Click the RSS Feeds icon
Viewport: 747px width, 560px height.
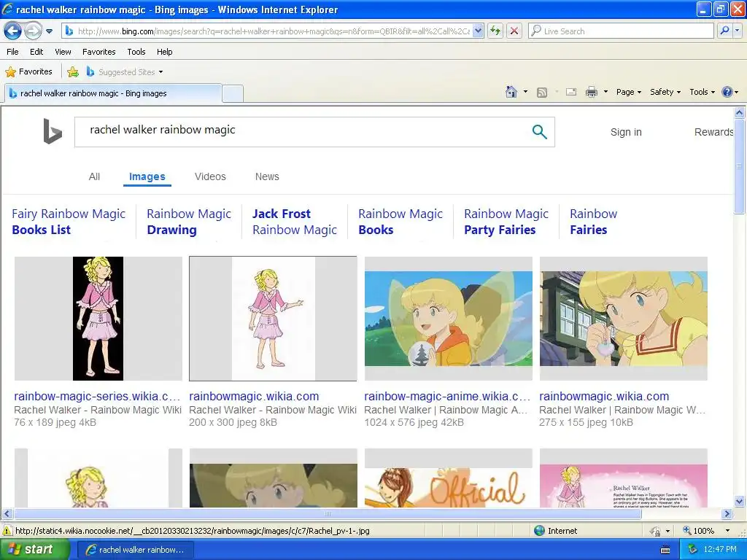pos(542,93)
